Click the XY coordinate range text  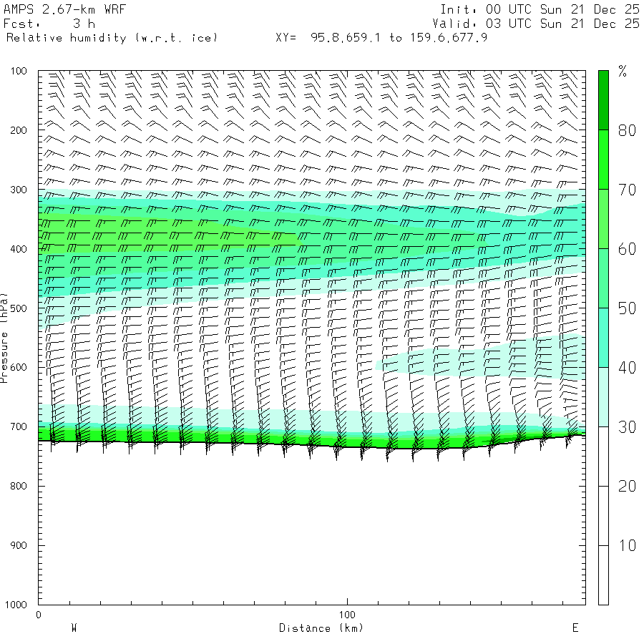click(381, 37)
